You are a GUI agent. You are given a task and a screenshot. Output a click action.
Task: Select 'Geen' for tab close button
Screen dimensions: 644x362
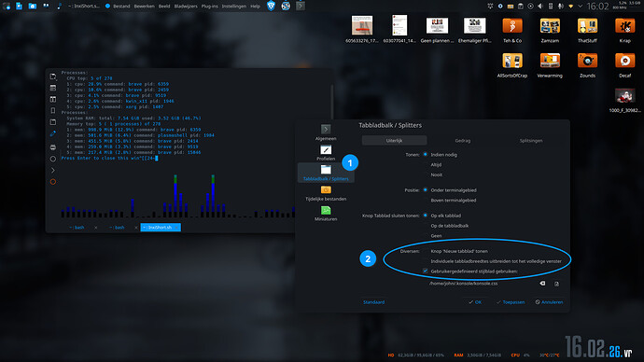pyautogui.click(x=432, y=236)
